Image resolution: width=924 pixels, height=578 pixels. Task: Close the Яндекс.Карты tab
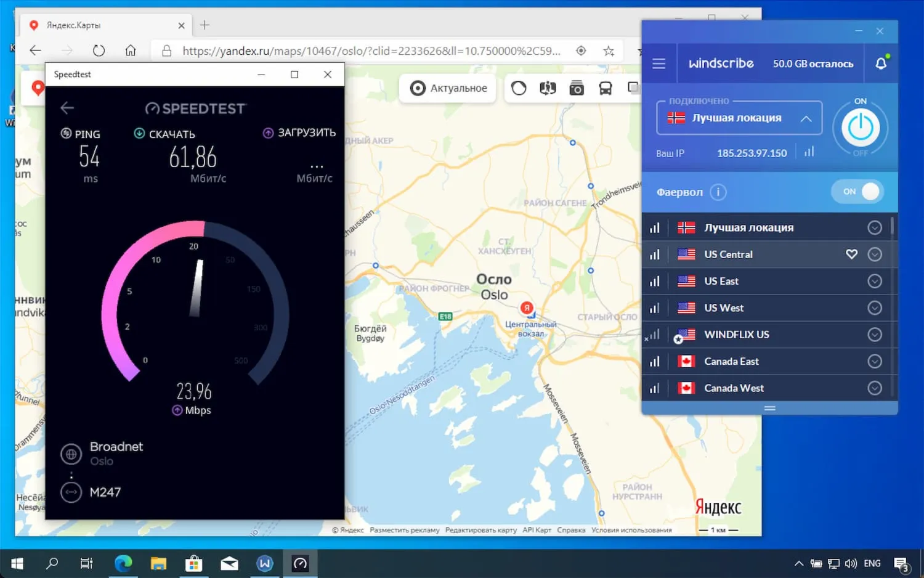pos(181,25)
